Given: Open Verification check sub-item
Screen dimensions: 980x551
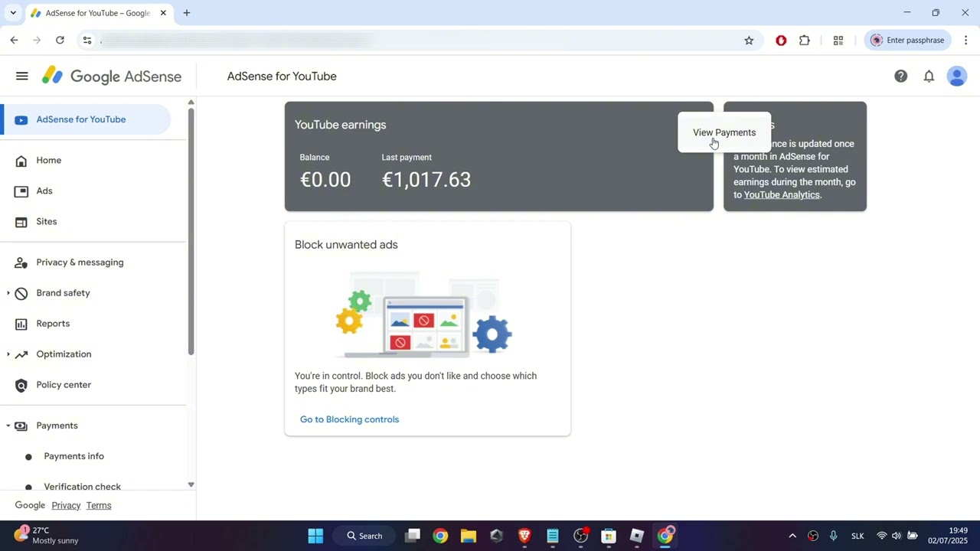Looking at the screenshot, I should point(82,486).
